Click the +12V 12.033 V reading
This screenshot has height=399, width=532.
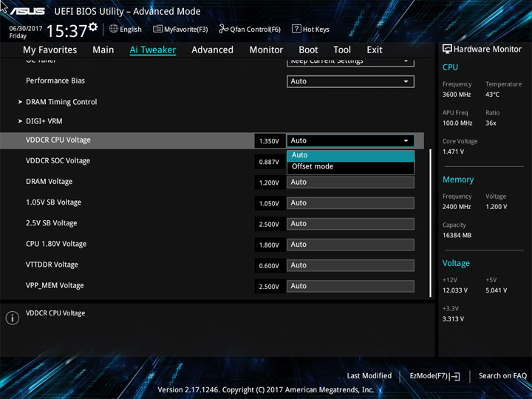455,290
